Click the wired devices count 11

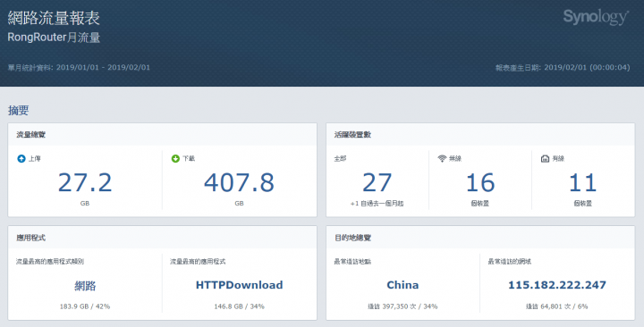[x=583, y=182]
